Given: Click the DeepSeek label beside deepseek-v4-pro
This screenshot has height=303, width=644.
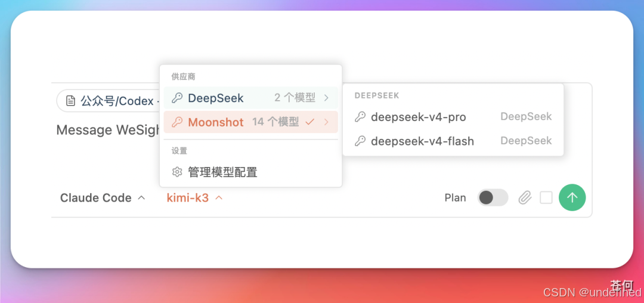Looking at the screenshot, I should (x=526, y=117).
